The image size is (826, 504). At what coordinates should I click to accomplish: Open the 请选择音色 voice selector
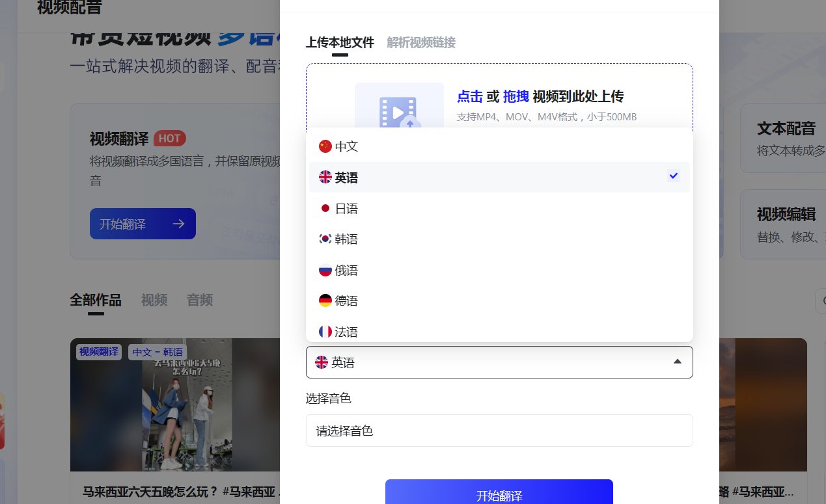click(x=499, y=431)
